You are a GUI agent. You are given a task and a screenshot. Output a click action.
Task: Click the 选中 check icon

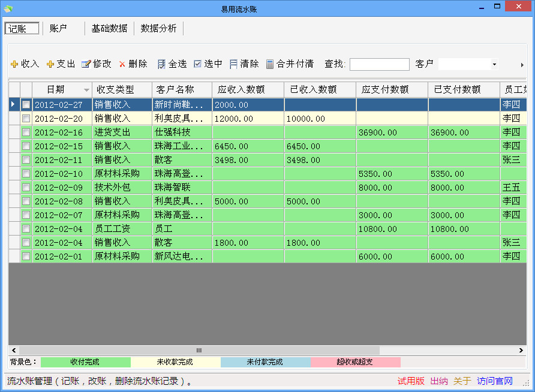pos(197,64)
